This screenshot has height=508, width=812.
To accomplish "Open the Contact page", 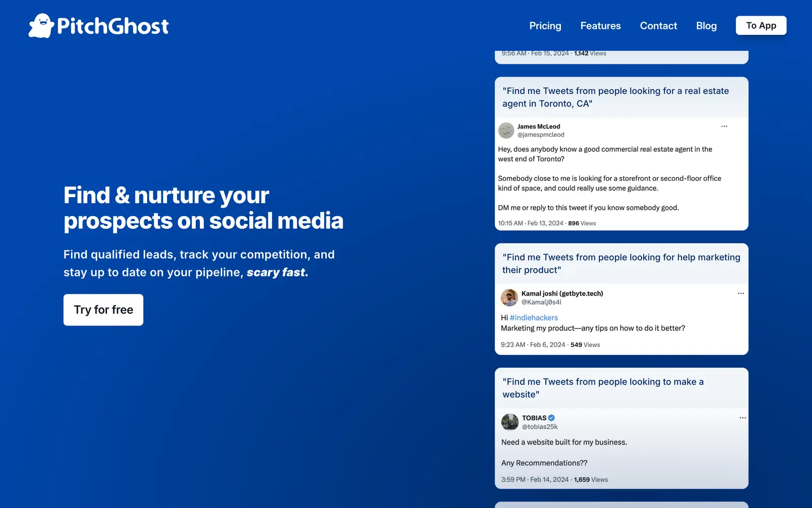I will click(x=658, y=26).
